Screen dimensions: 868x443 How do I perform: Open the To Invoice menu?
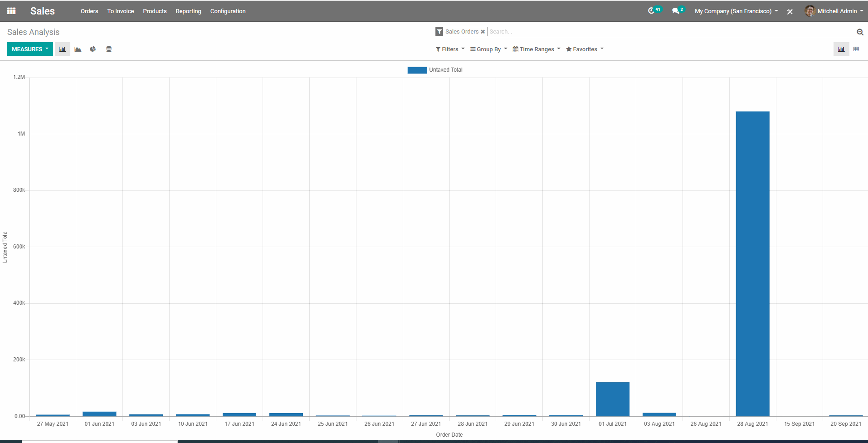[121, 11]
